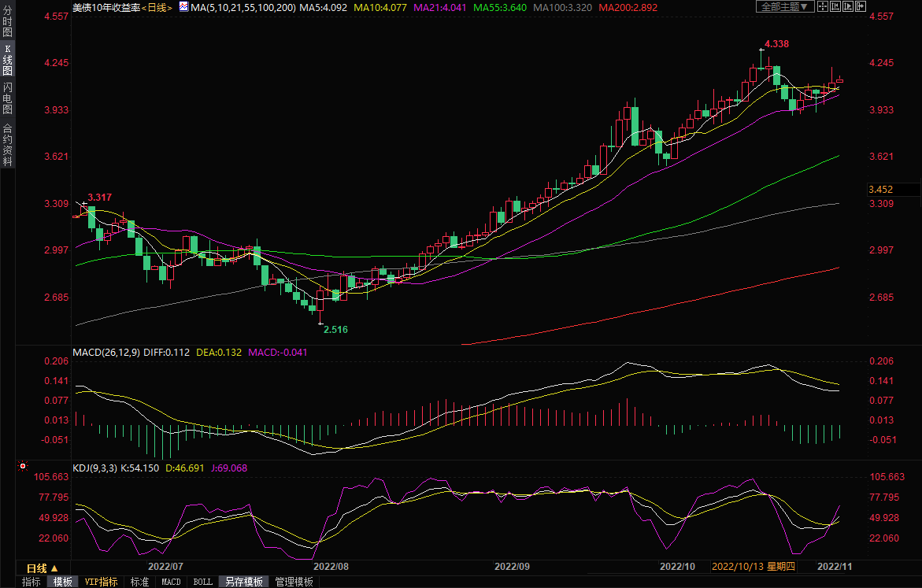
Task: Apply the 标准 template
Action: (139, 582)
